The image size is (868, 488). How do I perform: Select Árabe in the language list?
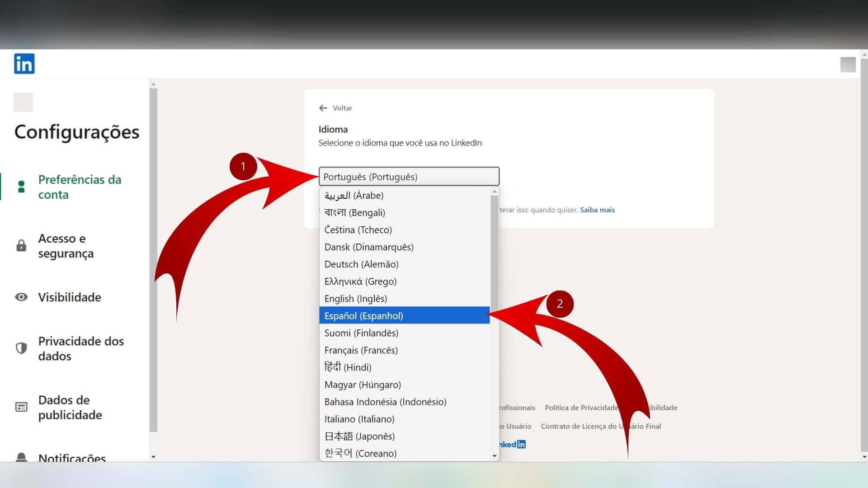pos(405,195)
